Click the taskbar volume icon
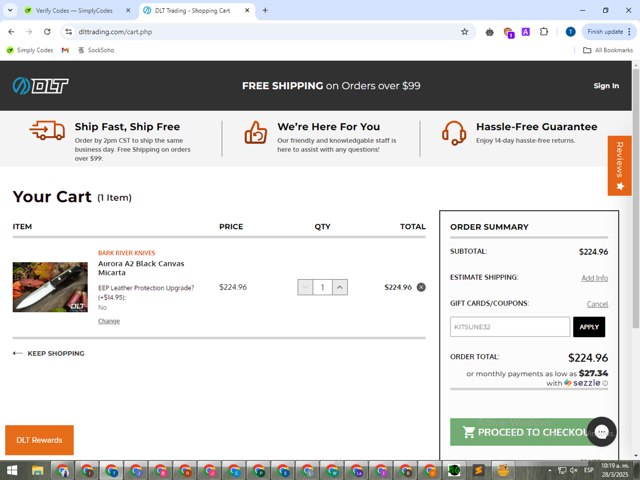 (573, 471)
